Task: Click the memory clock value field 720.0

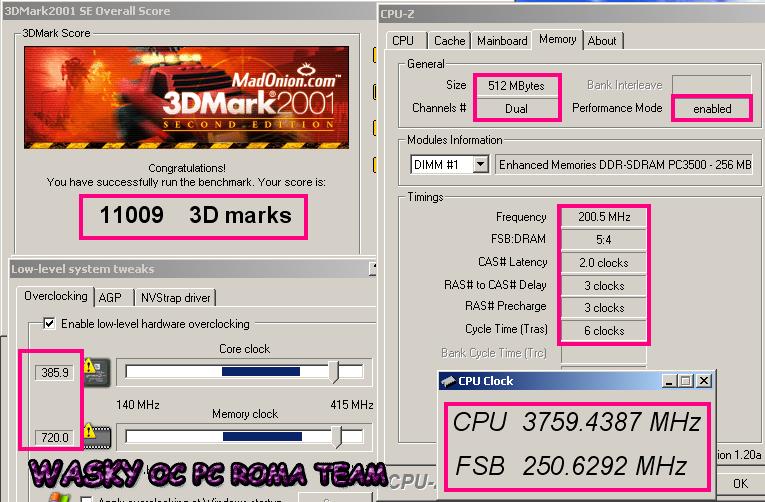Action: pyautogui.click(x=55, y=438)
